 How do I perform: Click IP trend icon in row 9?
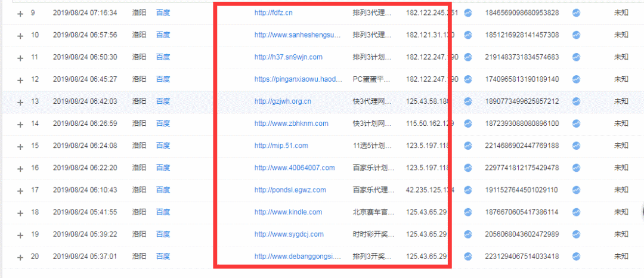click(468, 13)
